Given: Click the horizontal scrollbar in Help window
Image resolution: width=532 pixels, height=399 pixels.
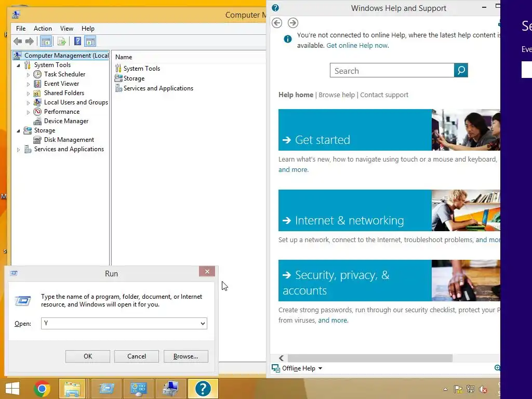Looking at the screenshot, I should [x=370, y=358].
